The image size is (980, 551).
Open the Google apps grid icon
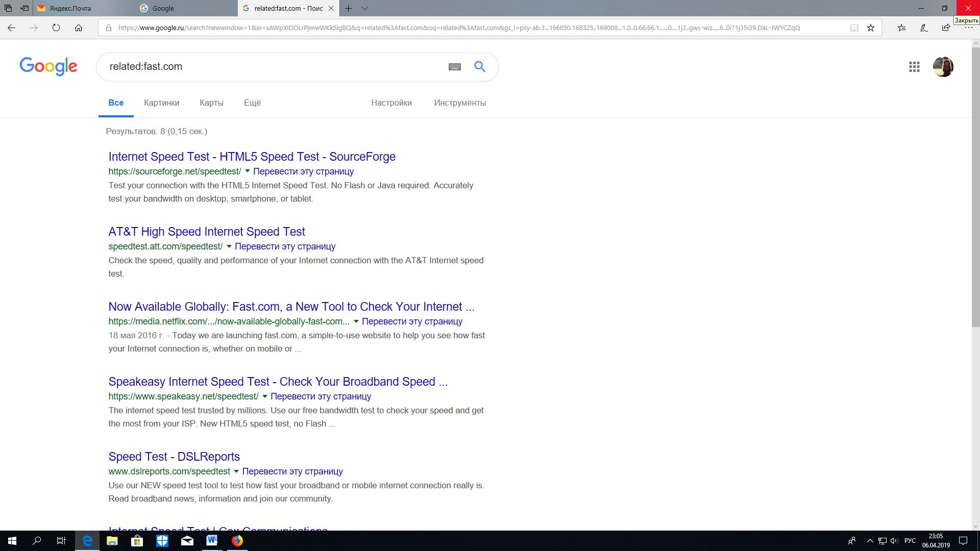[x=914, y=67]
